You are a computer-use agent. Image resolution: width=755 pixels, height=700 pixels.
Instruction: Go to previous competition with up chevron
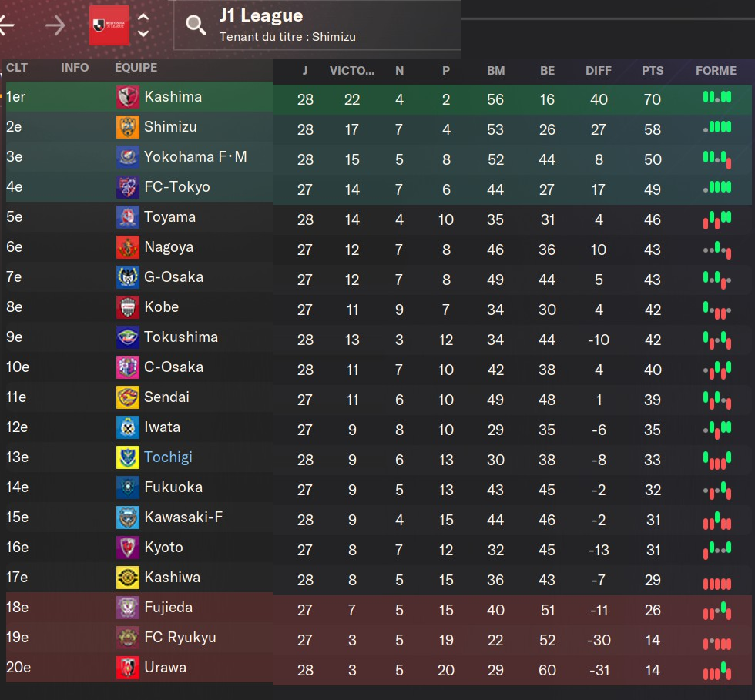click(143, 17)
